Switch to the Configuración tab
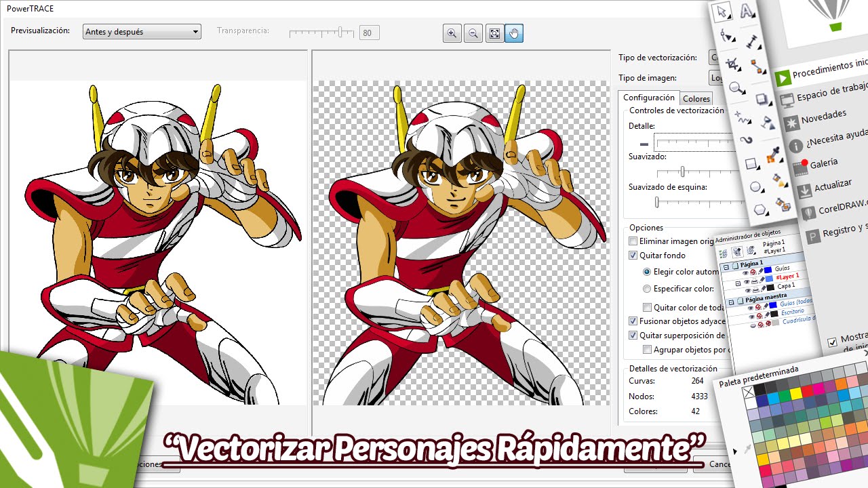 click(649, 98)
